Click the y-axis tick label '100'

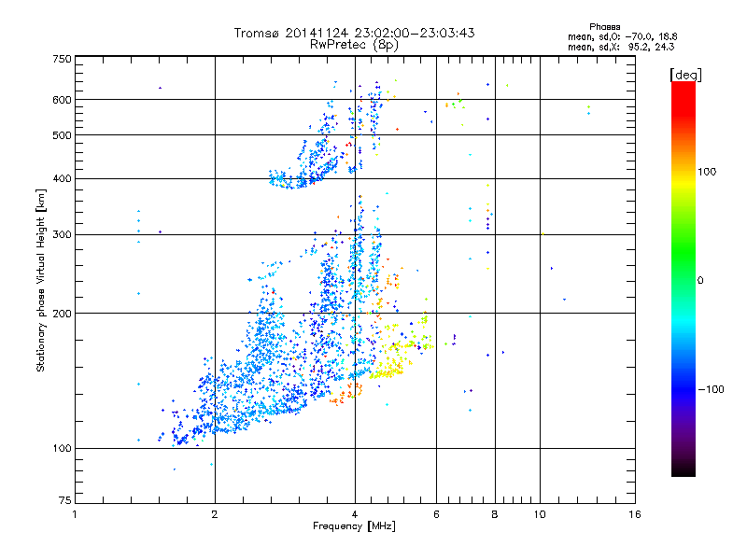(x=63, y=449)
